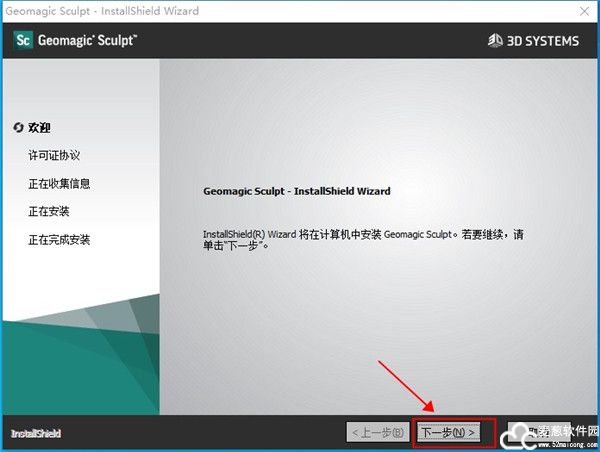Click the bold Geomagic Sculpt - InstallShield Wizard heading

pyautogui.click(x=297, y=191)
